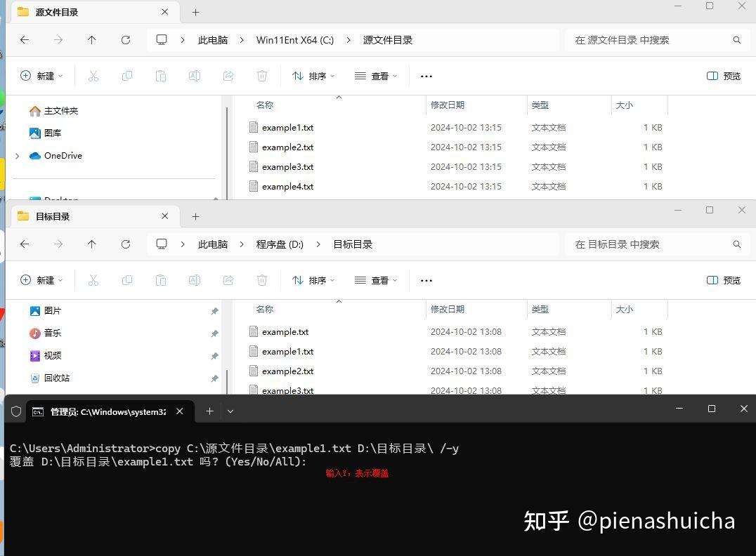Close the 目标目录 tab
Screen dimensions: 756x556
click(x=165, y=216)
